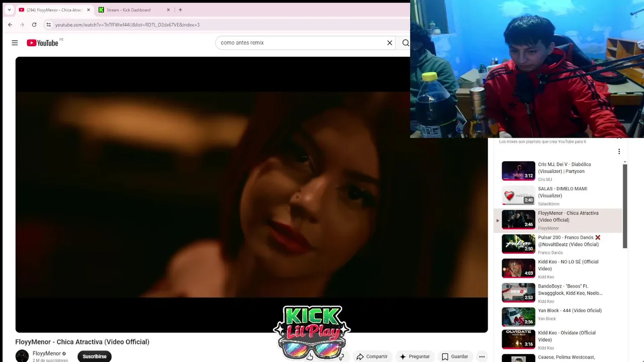The width and height of the screenshot is (644, 362).
Task: Click the video player area
Action: pyautogui.click(x=252, y=195)
